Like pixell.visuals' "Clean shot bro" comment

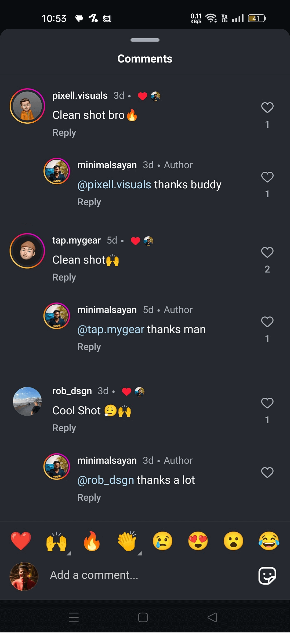coord(267,108)
